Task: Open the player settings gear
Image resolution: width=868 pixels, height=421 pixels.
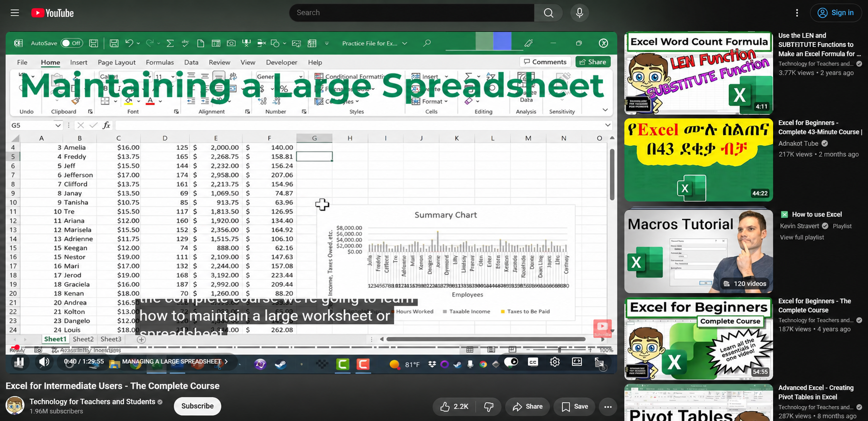Action: (555, 362)
